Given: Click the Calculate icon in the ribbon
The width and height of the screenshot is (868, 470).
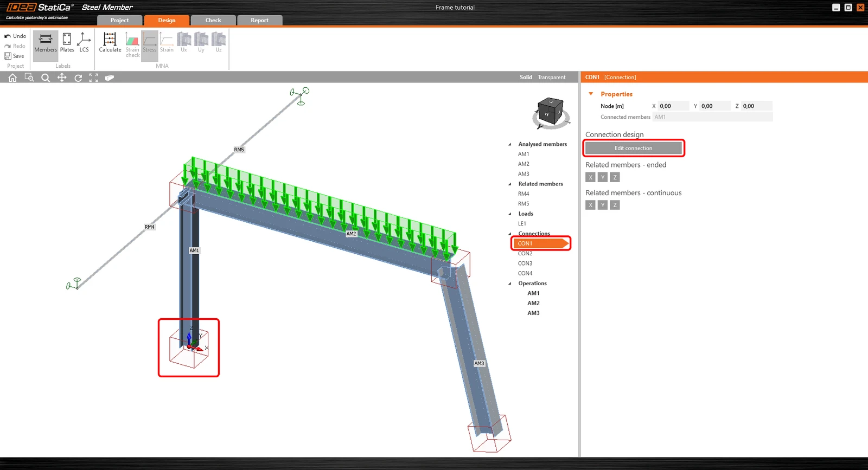Looking at the screenshot, I should [110, 42].
